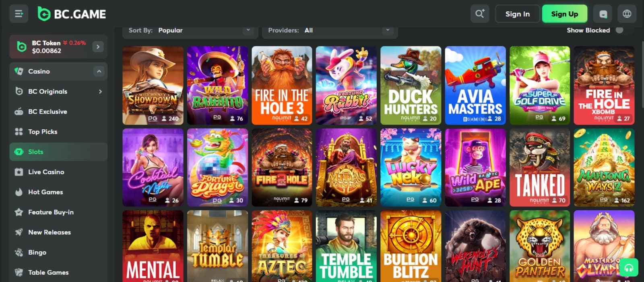This screenshot has height=282, width=644.
Task: Open Mahjong Ways 2 slot
Action: point(604,168)
